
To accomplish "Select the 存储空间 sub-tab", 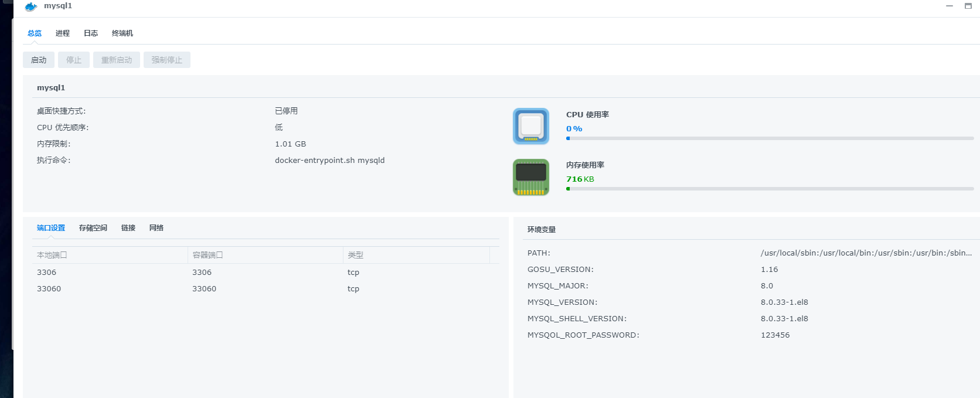I will click(93, 228).
